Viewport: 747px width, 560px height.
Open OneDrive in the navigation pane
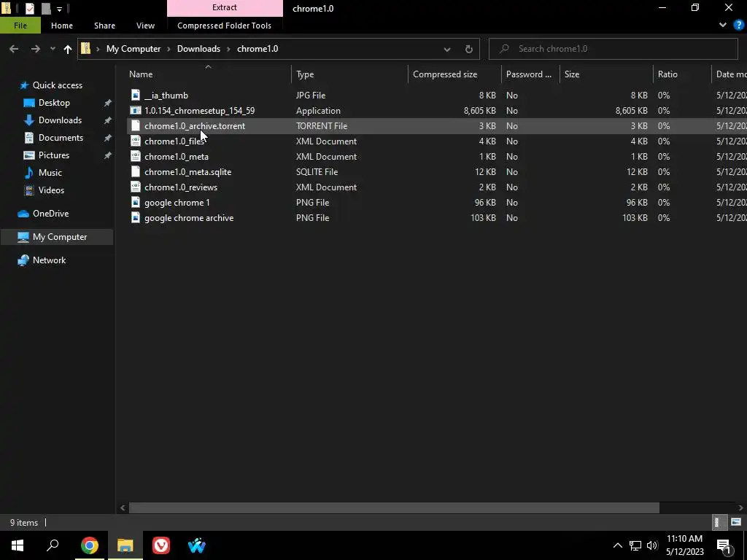[x=50, y=214]
